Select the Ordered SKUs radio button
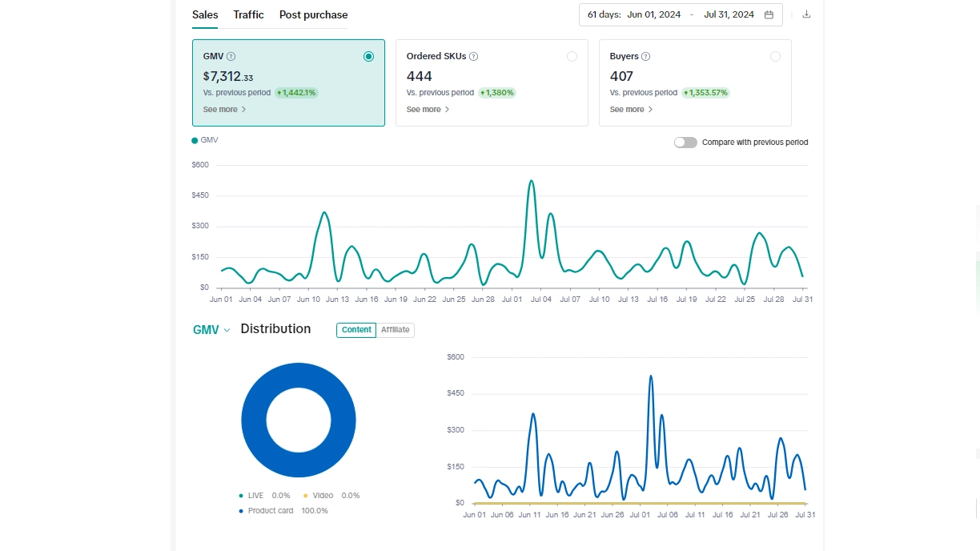The height and width of the screenshot is (551, 980). 572,56
